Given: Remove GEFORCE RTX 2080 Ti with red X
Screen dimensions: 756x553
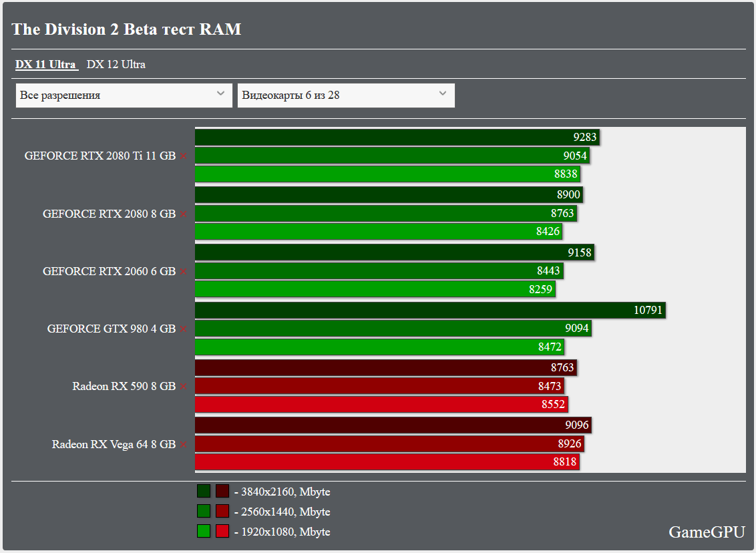Looking at the screenshot, I should click(183, 156).
